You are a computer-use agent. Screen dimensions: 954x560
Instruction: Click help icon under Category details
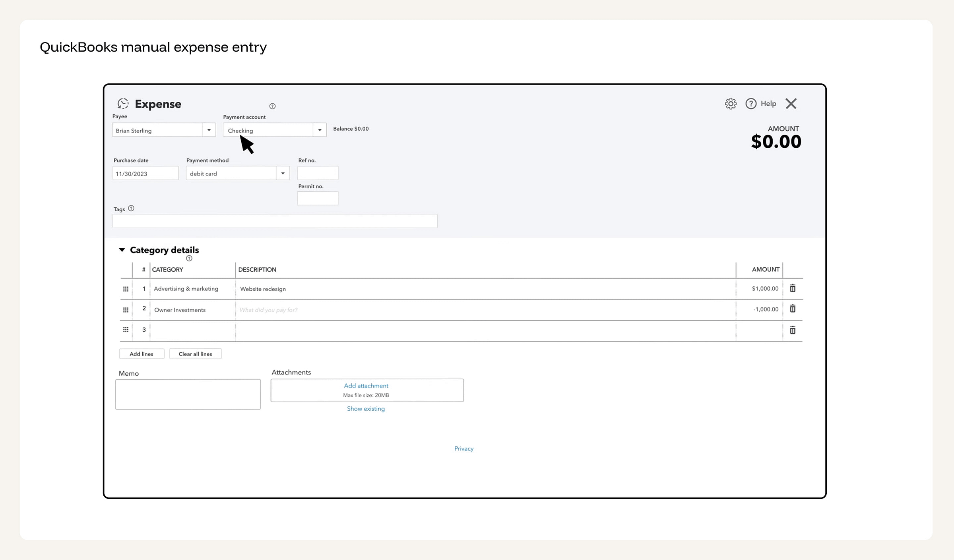[x=189, y=259]
